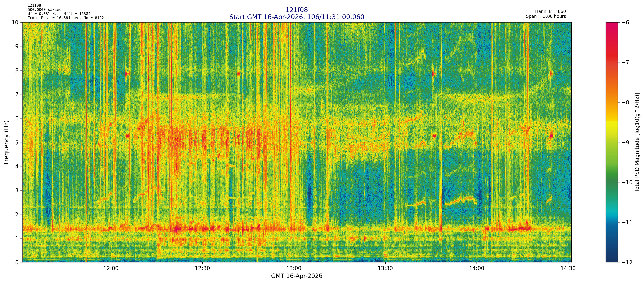Click the 13:00 time tick label

click(294, 269)
